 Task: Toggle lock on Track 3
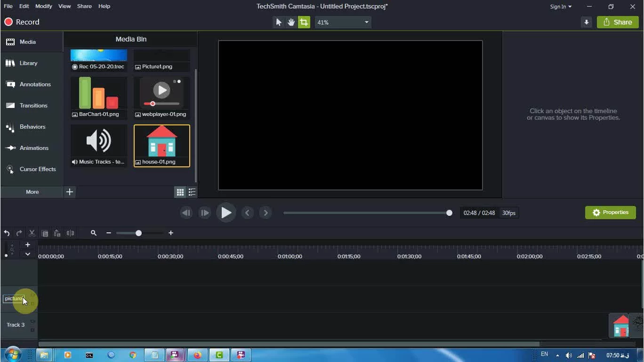[32, 330]
